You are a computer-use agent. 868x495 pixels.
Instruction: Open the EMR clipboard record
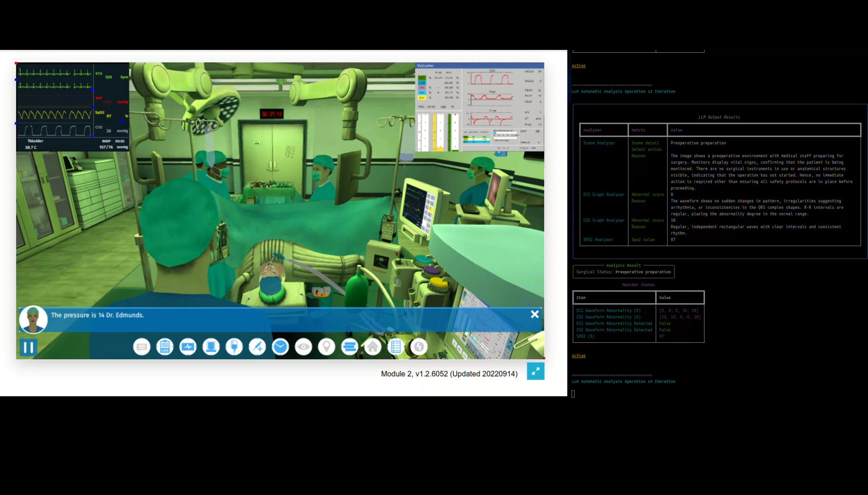165,347
